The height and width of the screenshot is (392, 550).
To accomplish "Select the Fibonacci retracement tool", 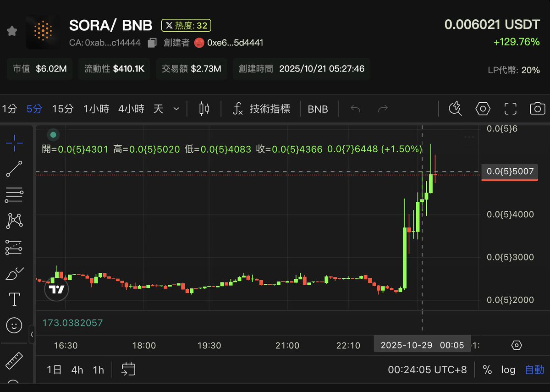I will (14, 195).
